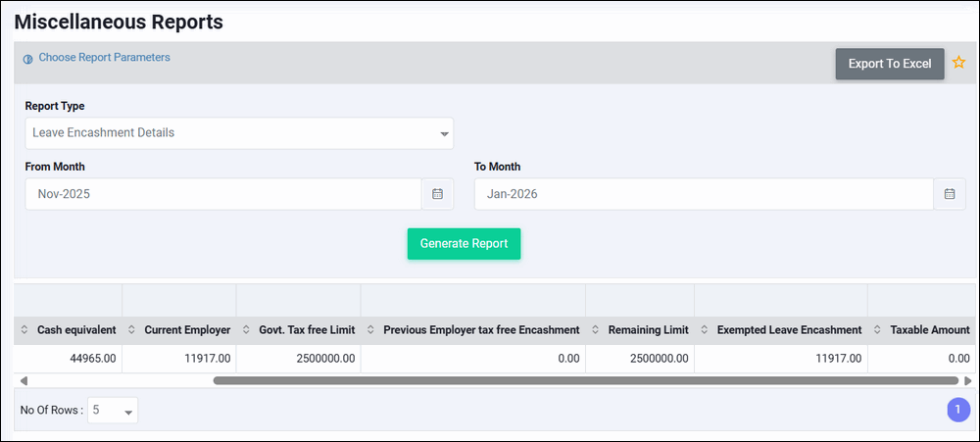Expand the No Of Rows dropdown
This screenshot has height=442, width=980.
point(113,412)
